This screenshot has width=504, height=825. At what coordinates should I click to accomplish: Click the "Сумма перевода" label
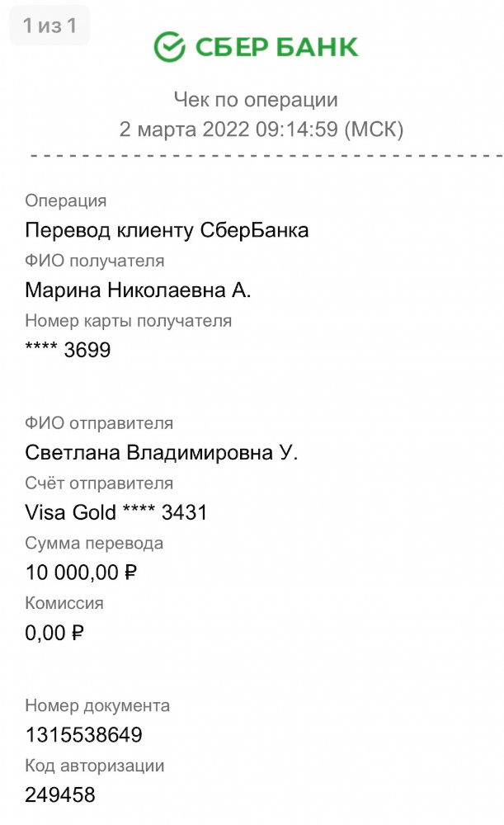click(94, 543)
